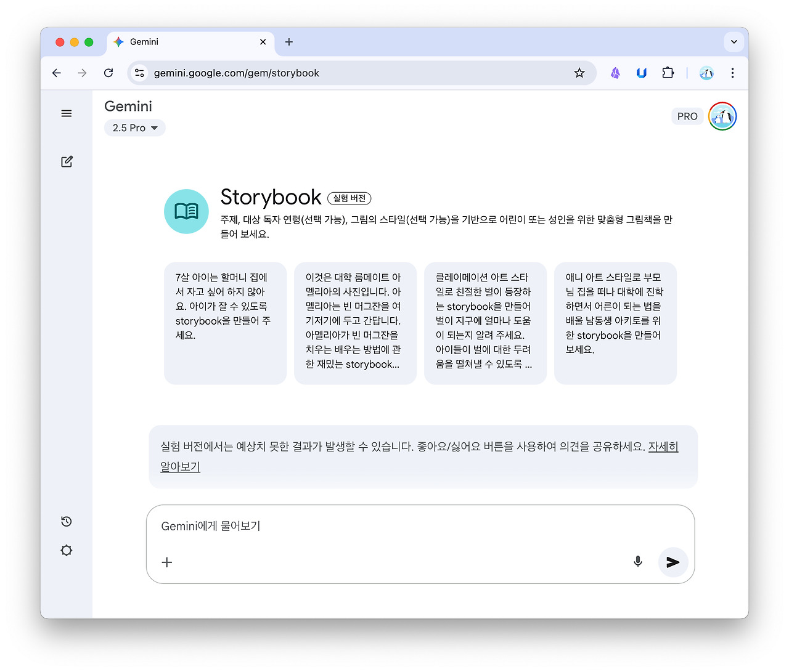
Task: Open Chrome three-dot menu
Action: coord(732,73)
